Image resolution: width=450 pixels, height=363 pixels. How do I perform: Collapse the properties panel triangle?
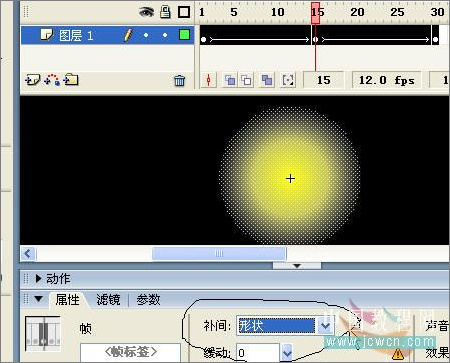(39, 299)
